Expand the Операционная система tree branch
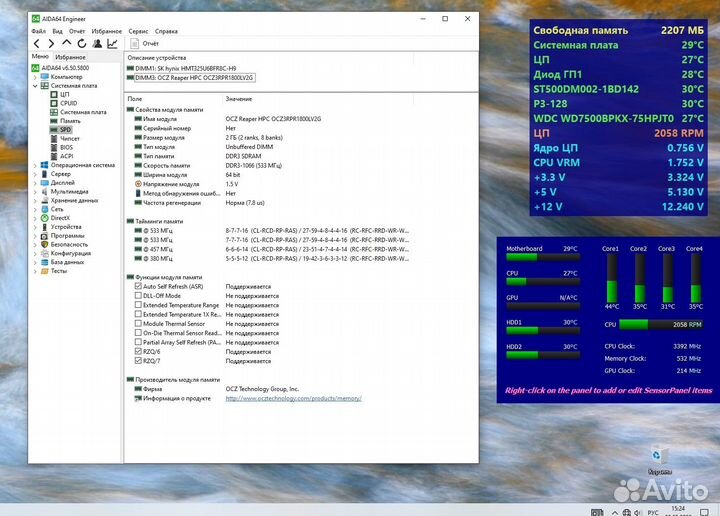Screen dimensions: 720x516 35,165
